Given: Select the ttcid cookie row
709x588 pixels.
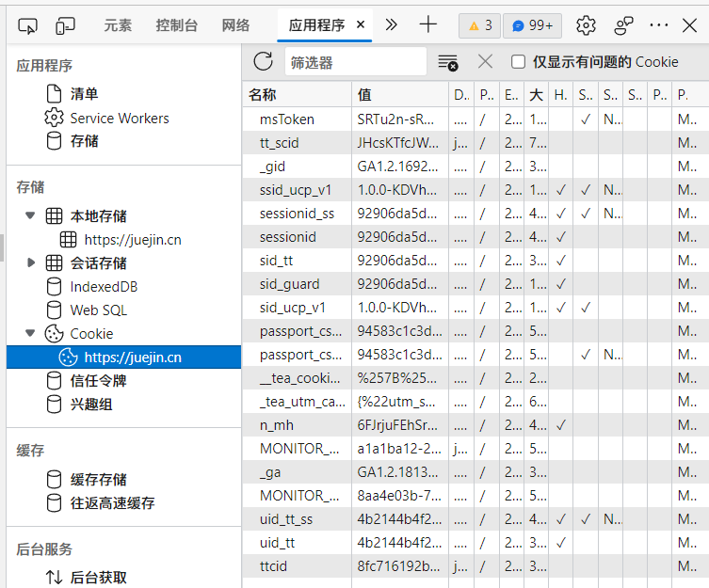Looking at the screenshot, I should [475, 565].
